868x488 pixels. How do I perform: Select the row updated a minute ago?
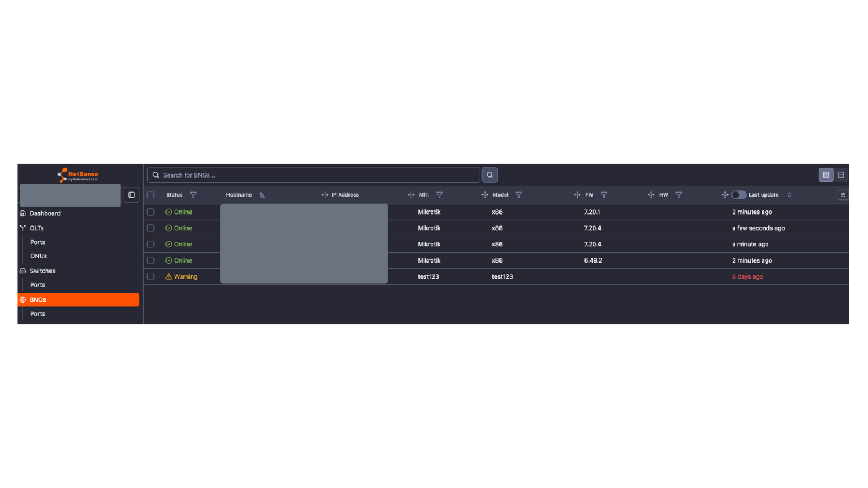click(150, 245)
